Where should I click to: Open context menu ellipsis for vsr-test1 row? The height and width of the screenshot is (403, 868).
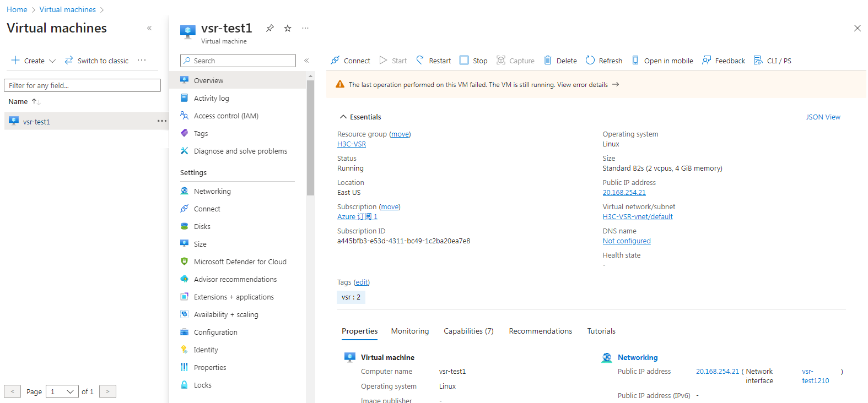click(162, 121)
